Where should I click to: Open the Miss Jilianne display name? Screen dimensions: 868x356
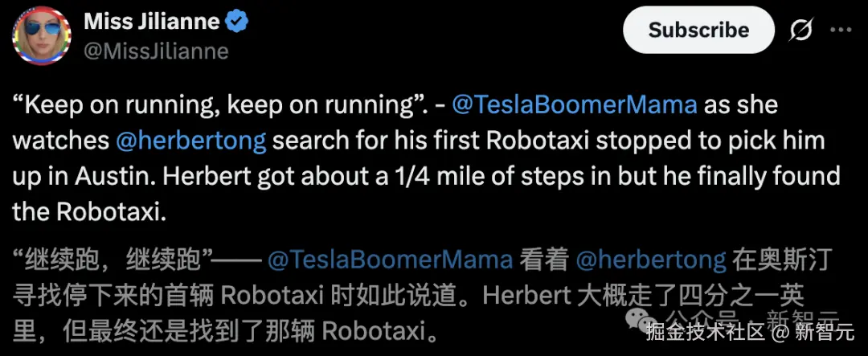pyautogui.click(x=151, y=23)
